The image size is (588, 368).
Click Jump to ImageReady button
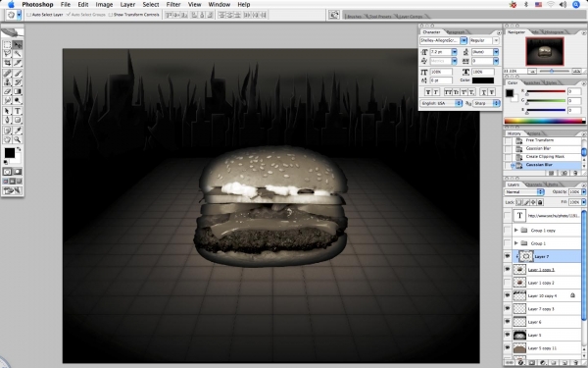pyautogui.click(x=13, y=190)
